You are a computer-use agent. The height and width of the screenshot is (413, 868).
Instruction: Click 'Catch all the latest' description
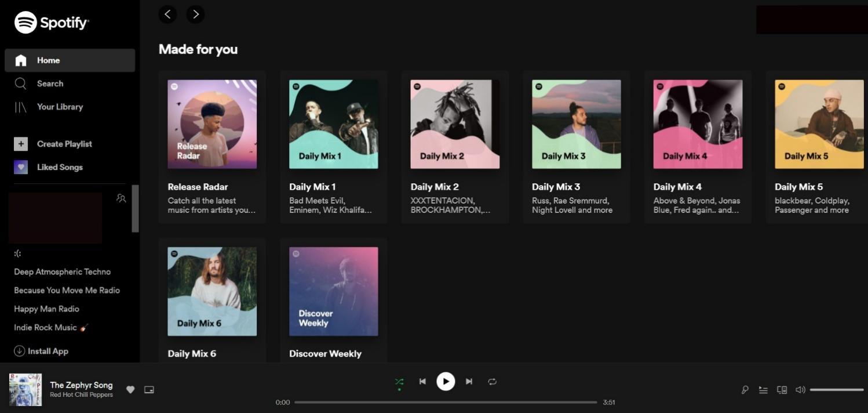211,205
